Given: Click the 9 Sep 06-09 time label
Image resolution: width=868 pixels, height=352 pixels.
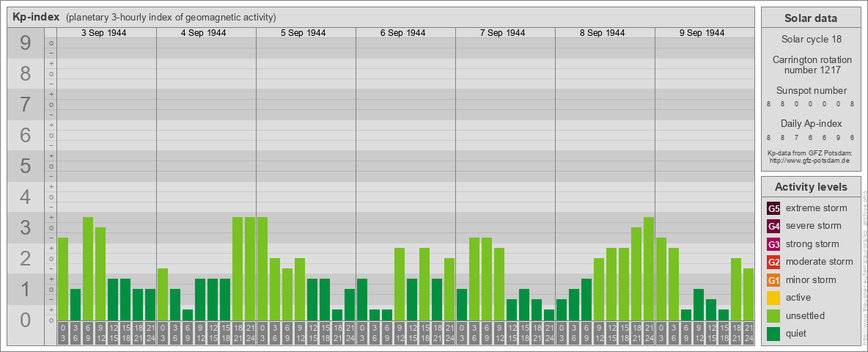Looking at the screenshot, I should pos(686,333).
